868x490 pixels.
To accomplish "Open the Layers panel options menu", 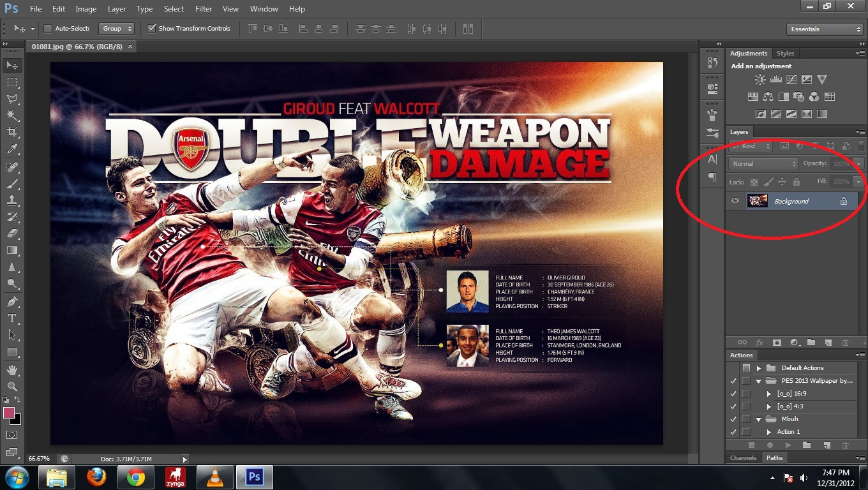I will pos(859,132).
